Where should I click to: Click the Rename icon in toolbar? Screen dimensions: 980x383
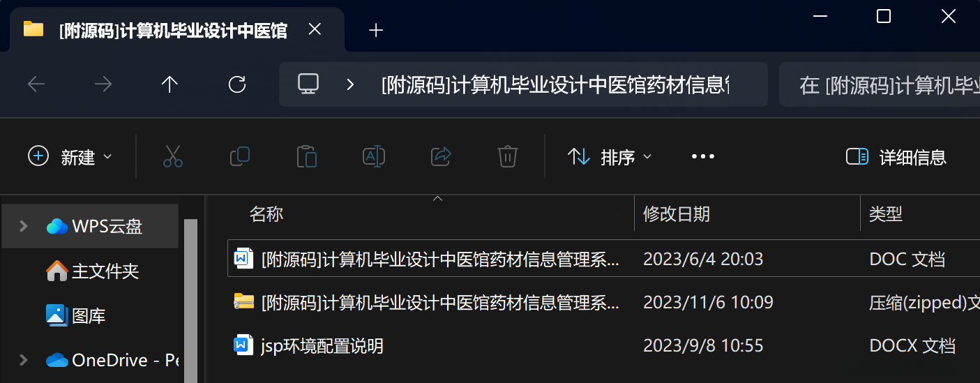(374, 156)
